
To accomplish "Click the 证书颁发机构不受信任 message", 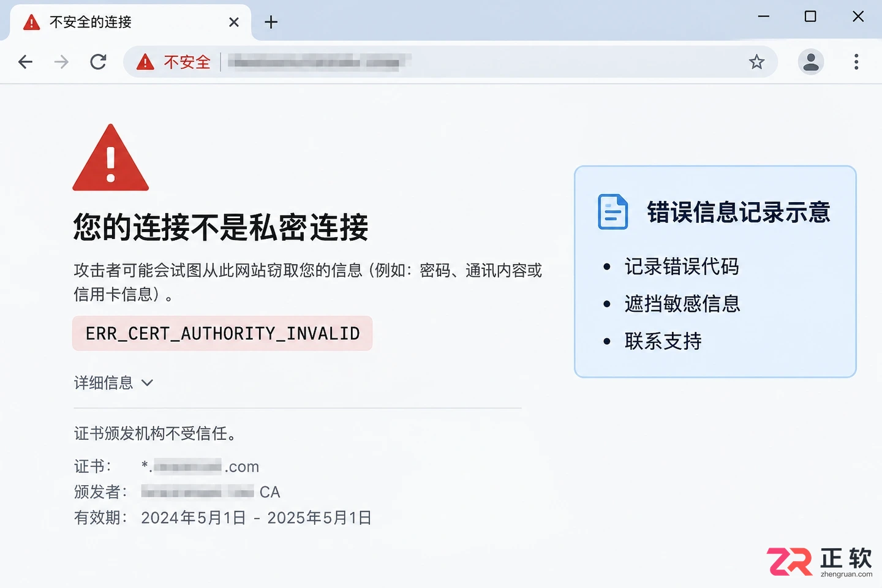I will click(x=156, y=434).
